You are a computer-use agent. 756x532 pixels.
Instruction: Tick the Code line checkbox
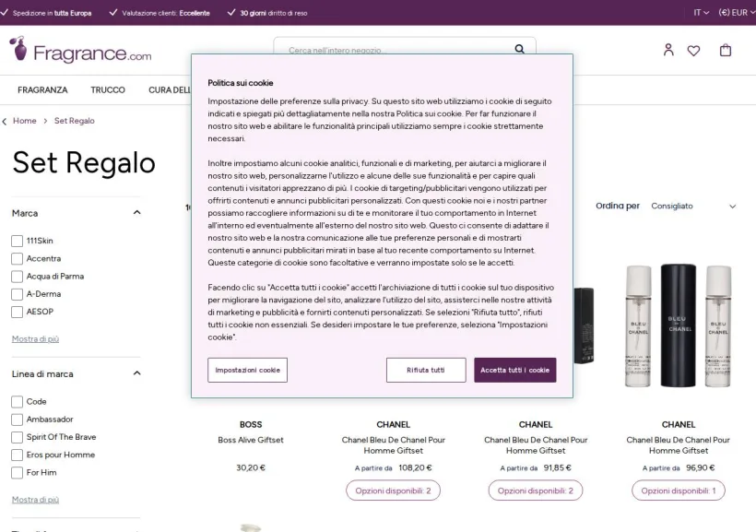pos(17,401)
